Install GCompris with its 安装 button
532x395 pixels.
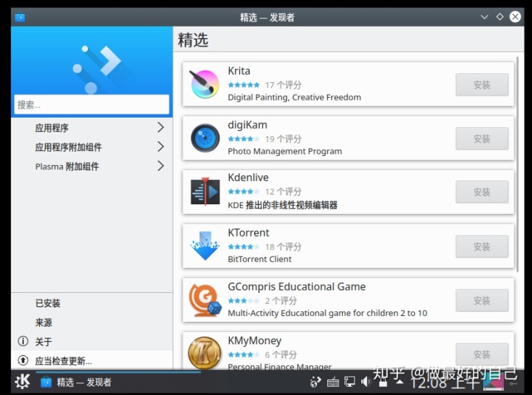(482, 300)
